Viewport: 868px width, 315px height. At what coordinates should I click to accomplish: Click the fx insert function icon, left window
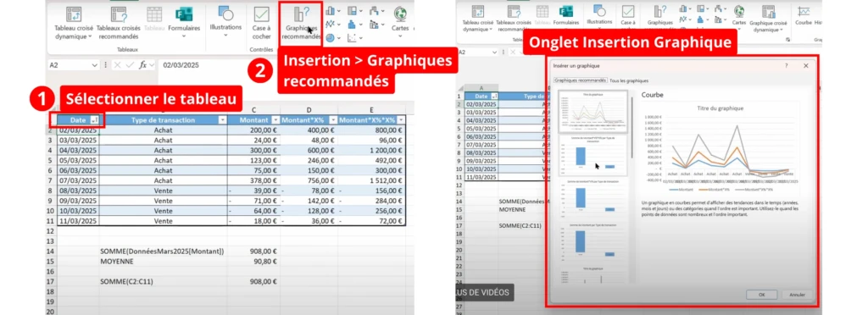click(x=142, y=65)
